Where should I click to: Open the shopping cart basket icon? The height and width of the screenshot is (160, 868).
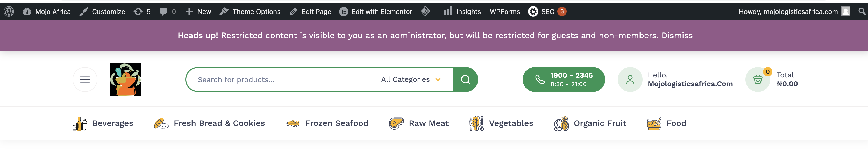coord(757,79)
